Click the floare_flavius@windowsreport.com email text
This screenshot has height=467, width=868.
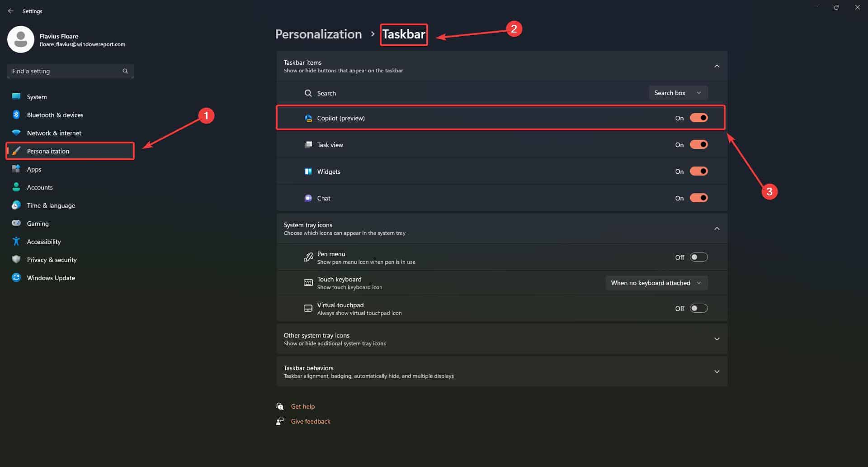coord(82,44)
